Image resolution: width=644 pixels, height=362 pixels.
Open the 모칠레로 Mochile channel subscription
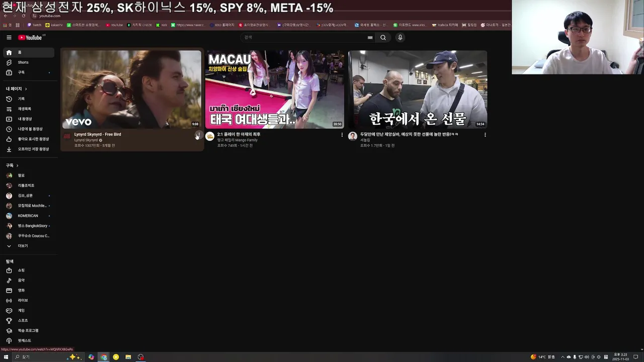29,206
